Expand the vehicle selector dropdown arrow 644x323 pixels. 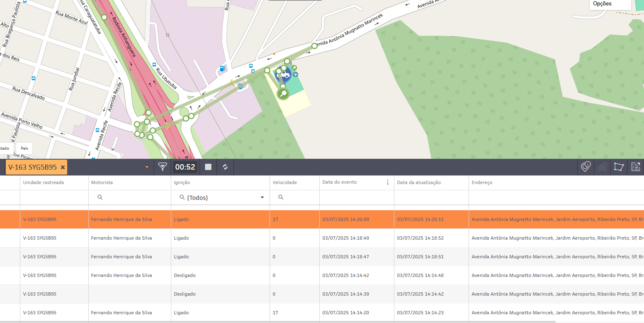146,168
